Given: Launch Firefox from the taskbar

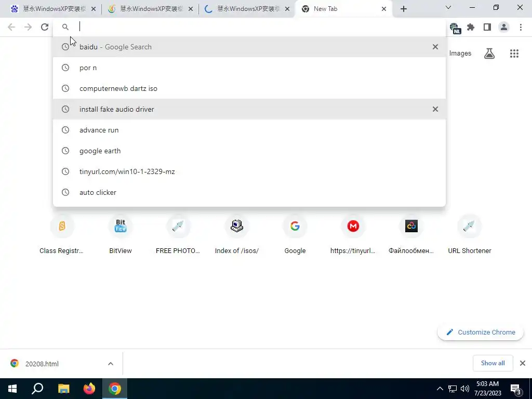Looking at the screenshot, I should [89, 389].
